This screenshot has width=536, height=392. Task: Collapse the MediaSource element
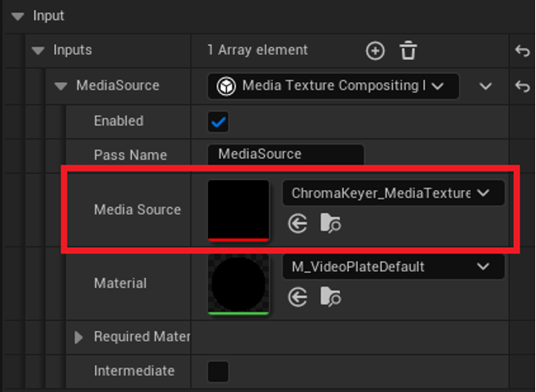[61, 85]
